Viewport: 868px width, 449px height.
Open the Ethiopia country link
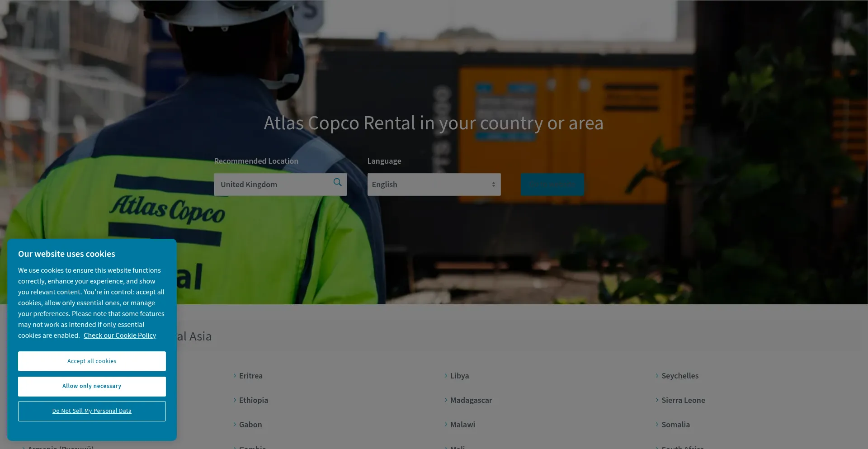pos(254,400)
